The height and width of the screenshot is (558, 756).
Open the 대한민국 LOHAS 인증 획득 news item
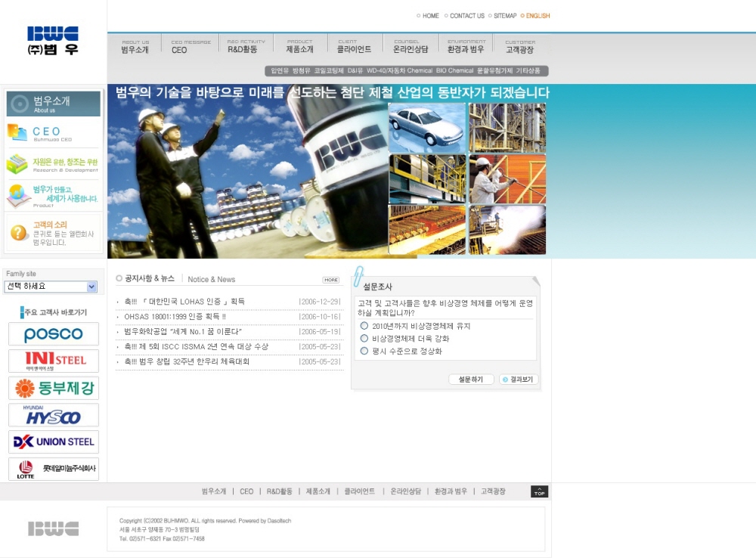click(x=184, y=302)
